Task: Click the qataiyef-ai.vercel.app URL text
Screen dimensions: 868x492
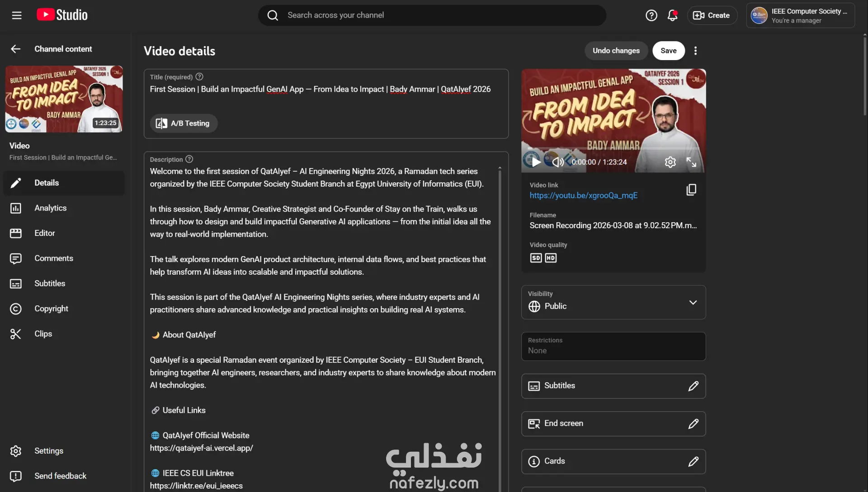Action: [202, 448]
